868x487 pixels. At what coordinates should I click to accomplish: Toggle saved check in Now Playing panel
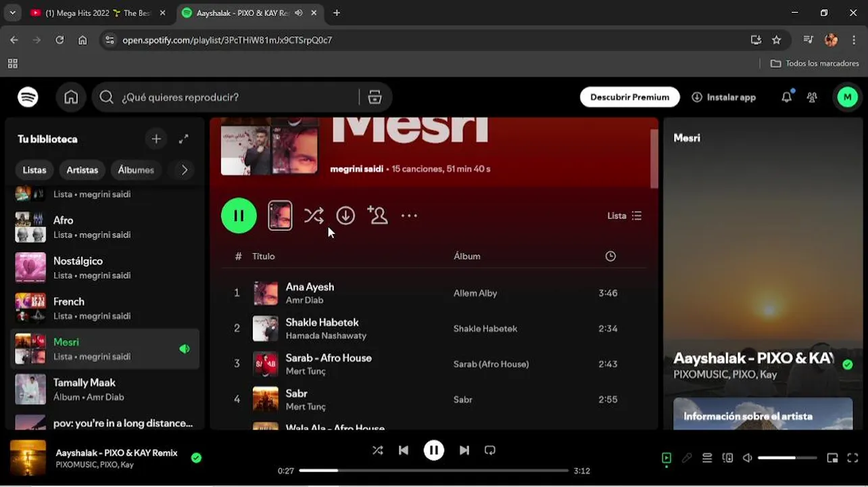click(x=848, y=365)
